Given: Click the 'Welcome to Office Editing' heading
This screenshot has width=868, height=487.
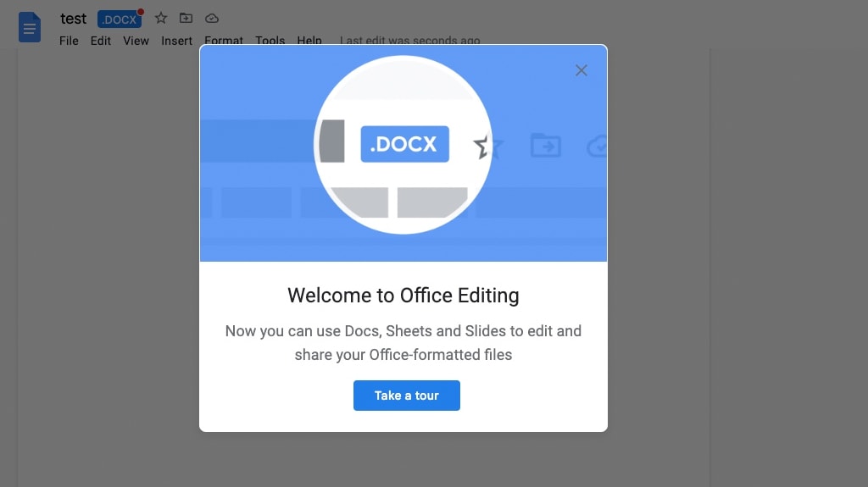Looking at the screenshot, I should click(403, 296).
